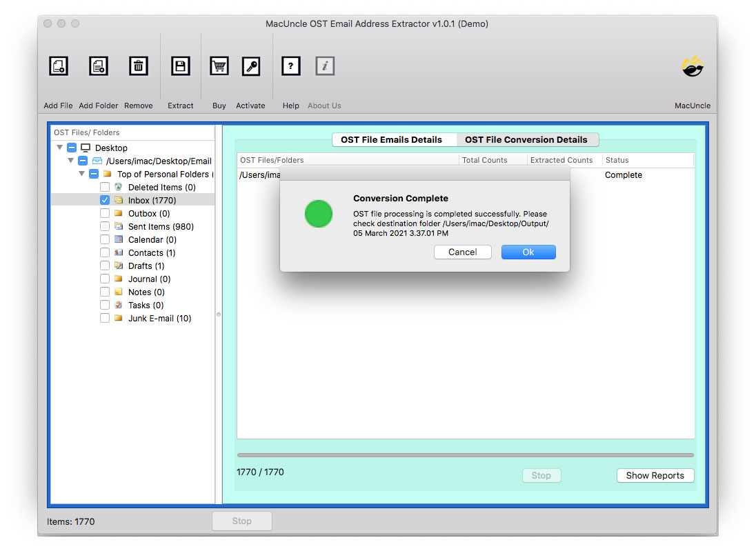
Task: Open the Buy shopping cart icon
Action: point(219,66)
